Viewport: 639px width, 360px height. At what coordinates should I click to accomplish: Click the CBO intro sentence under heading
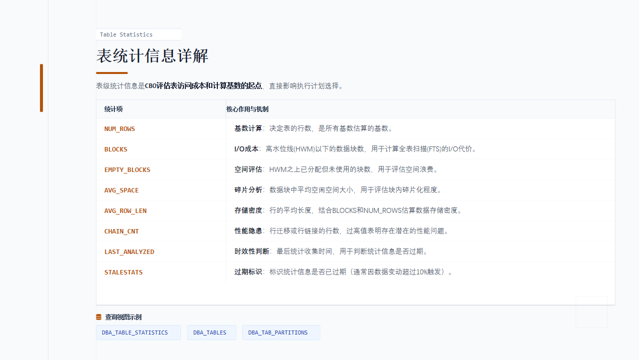pos(220,86)
